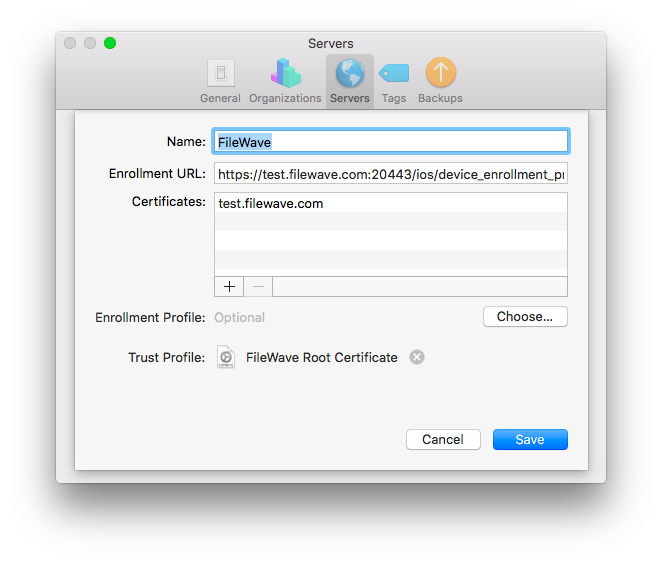The image size is (662, 563).
Task: Open the Tags preferences pane
Action: tap(393, 81)
